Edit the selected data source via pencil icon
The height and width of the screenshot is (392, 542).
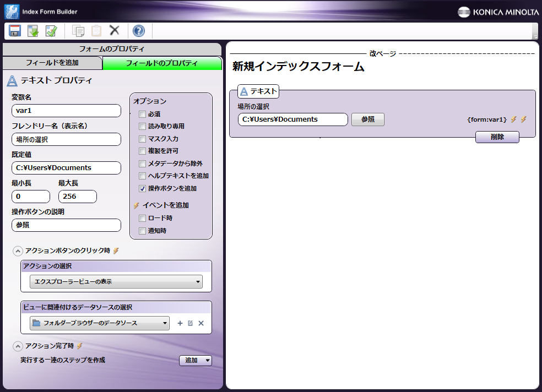[189, 323]
